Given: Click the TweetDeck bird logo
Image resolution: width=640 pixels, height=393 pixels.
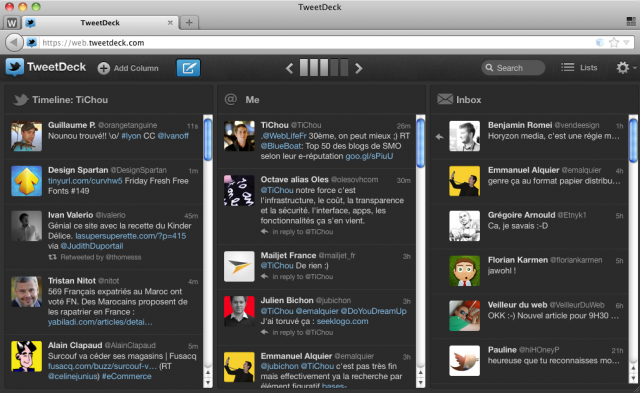Looking at the screenshot, I should point(15,67).
